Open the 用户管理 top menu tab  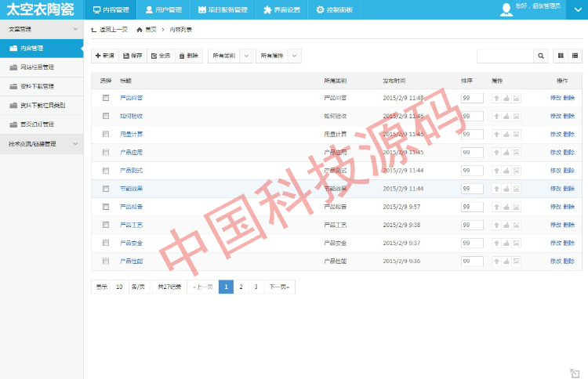pos(163,9)
